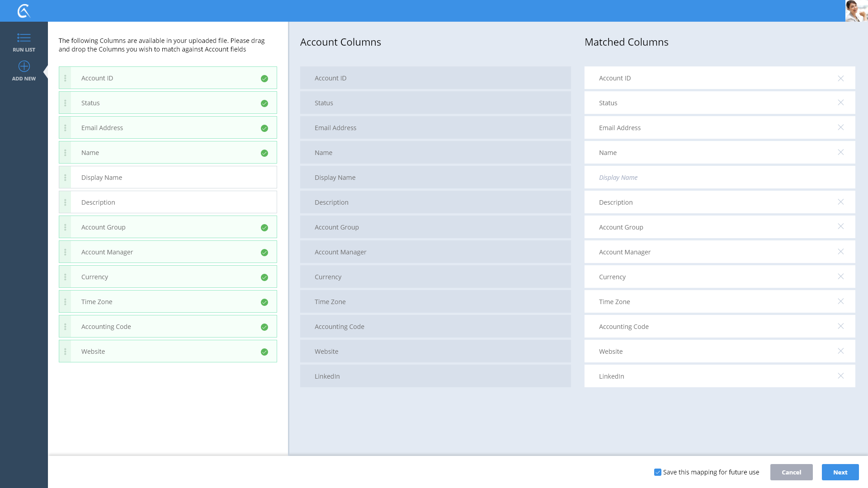Click green checkmark on Status column
This screenshot has width=868, height=488.
coord(264,103)
